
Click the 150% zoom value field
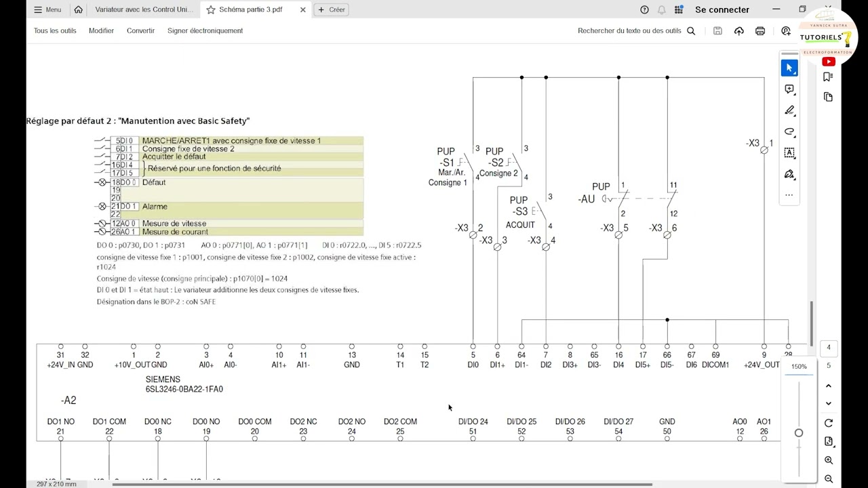(799, 367)
